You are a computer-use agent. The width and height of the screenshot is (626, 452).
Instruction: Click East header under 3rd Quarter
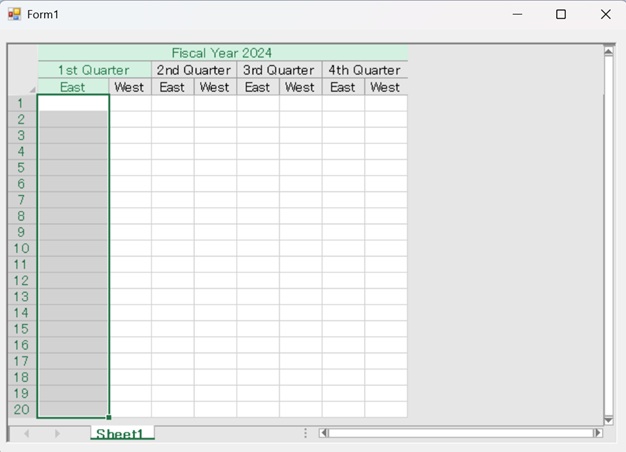pyautogui.click(x=258, y=87)
